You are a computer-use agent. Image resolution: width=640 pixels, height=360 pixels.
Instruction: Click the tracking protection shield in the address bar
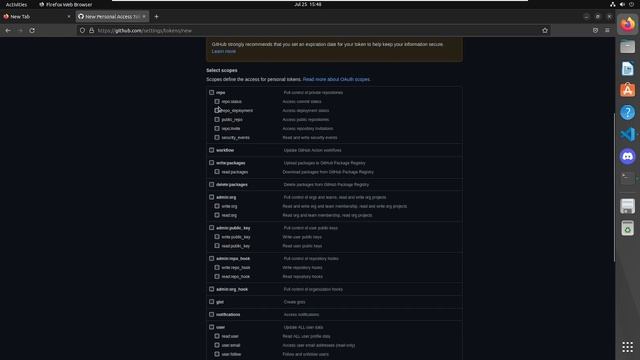tap(82, 31)
